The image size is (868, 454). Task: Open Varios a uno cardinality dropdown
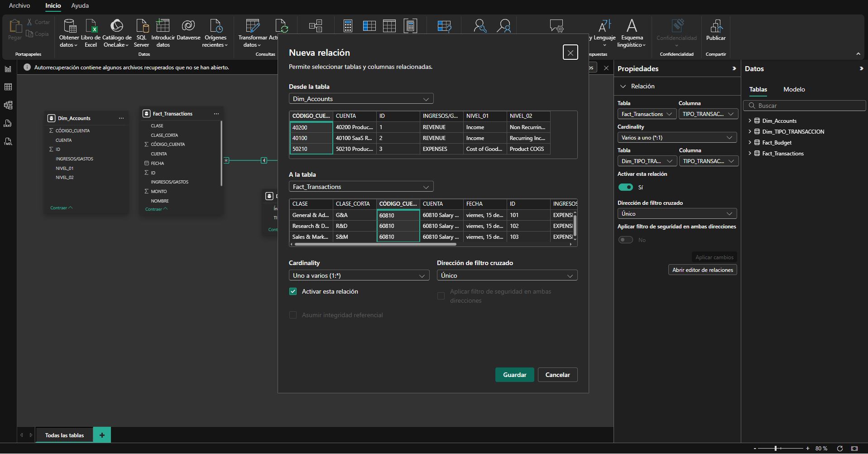677,138
